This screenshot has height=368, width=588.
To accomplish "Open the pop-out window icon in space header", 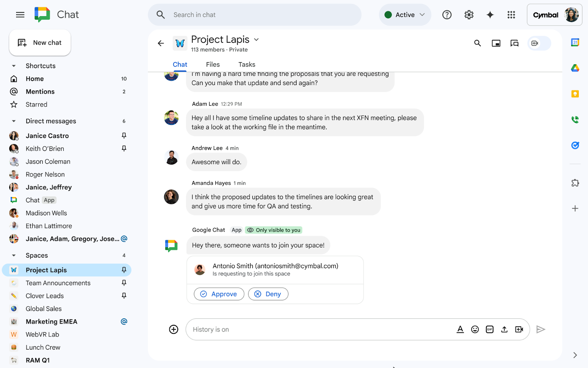I will (496, 43).
